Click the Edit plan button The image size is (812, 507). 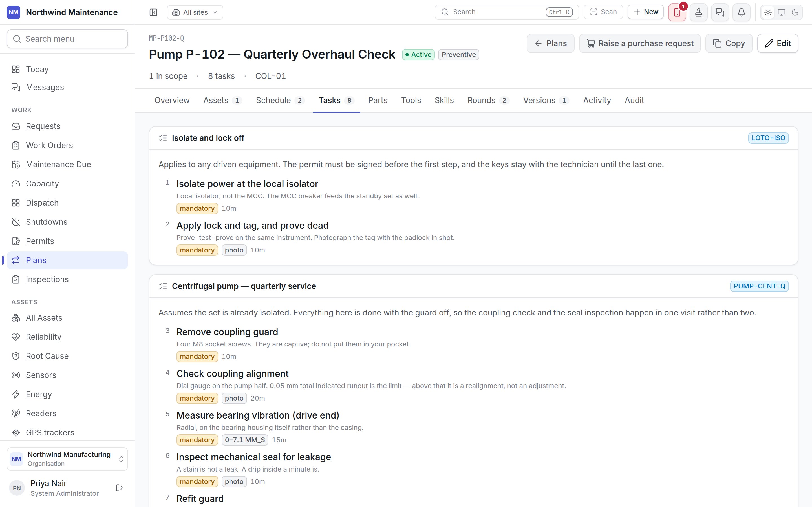tap(778, 43)
